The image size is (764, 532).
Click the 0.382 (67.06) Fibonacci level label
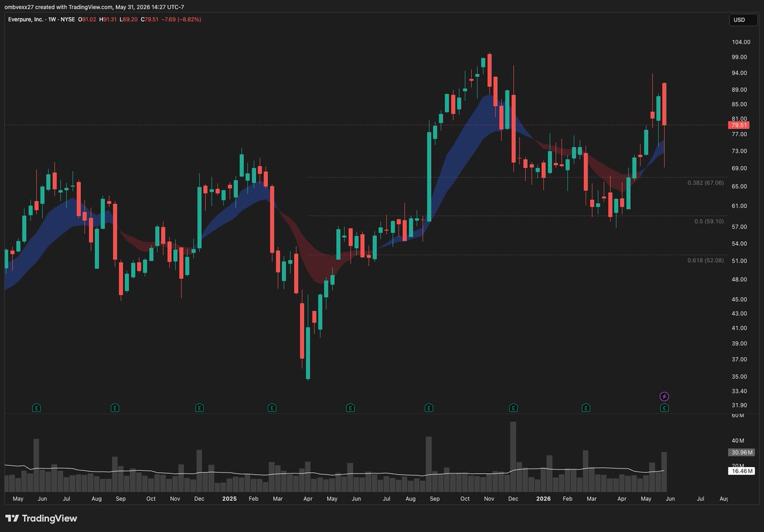pos(705,183)
